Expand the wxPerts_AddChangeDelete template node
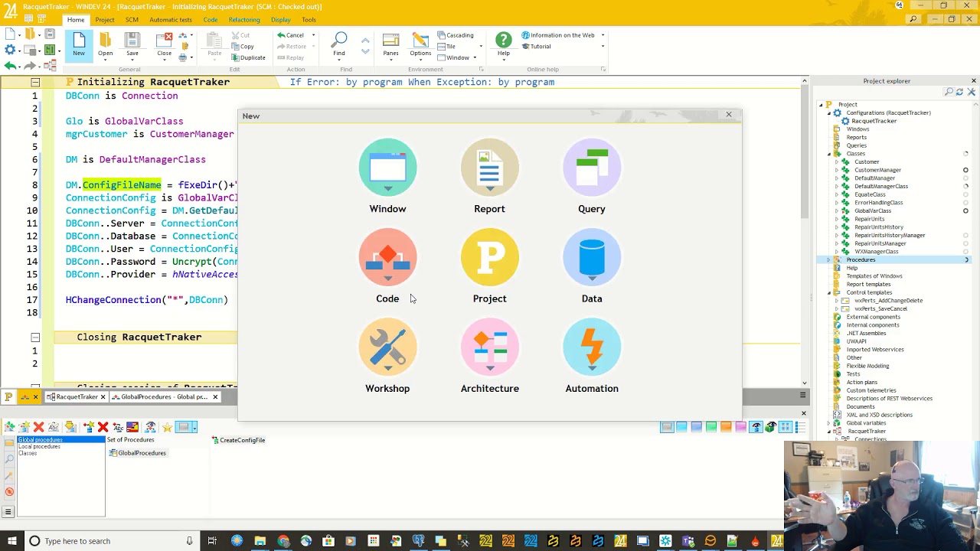980x551 pixels. click(837, 301)
